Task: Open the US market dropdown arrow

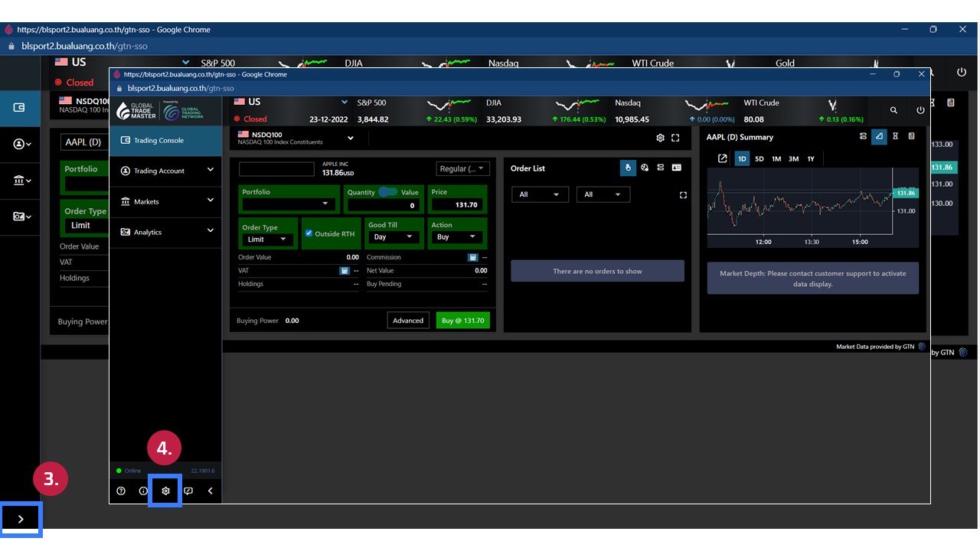Action: 345,103
